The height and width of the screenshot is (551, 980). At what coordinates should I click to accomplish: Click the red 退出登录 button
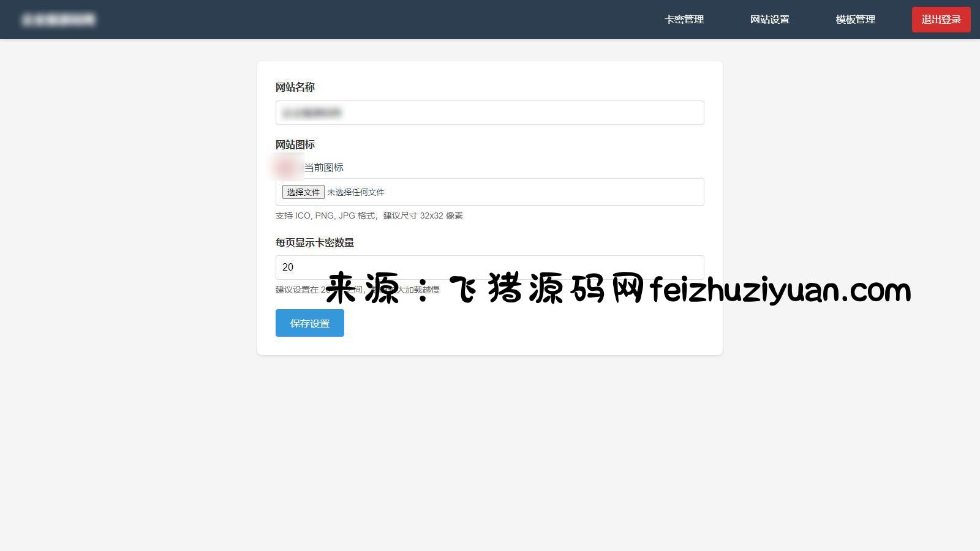tap(941, 20)
